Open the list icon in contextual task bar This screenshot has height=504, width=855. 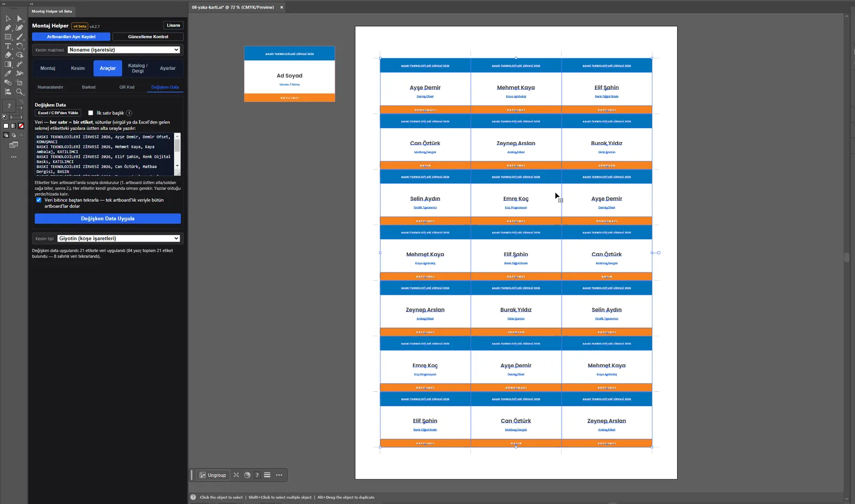[x=267, y=475]
